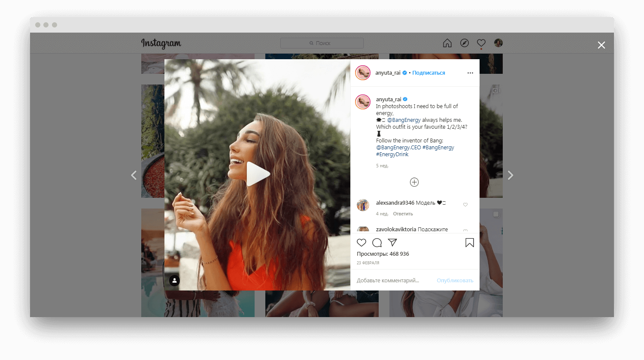Open alexsandra9346 avatar
Screen dimensions: 644x360
363,205
